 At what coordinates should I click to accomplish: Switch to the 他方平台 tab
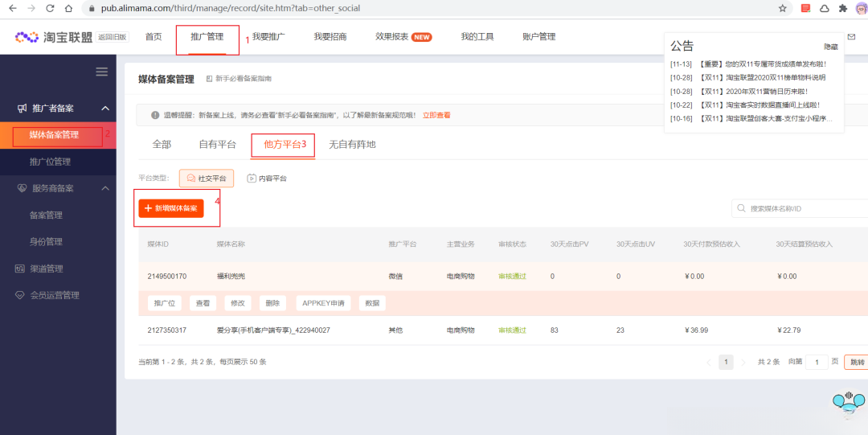282,145
